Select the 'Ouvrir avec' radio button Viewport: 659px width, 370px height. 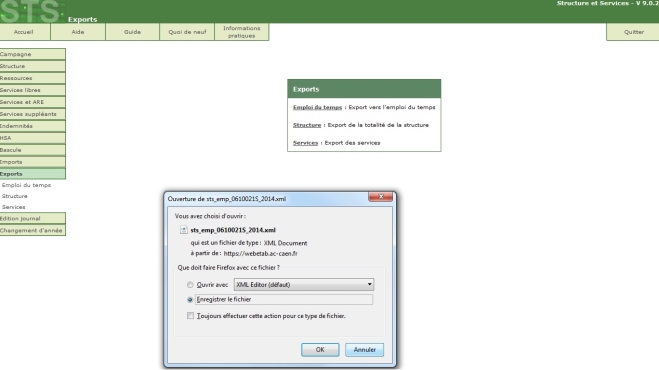point(190,285)
